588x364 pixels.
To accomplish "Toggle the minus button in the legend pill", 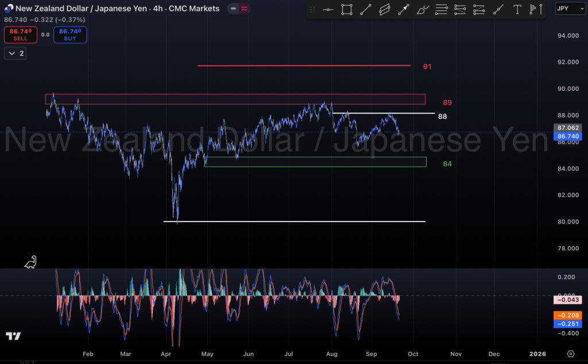I will pyautogui.click(x=233, y=9).
